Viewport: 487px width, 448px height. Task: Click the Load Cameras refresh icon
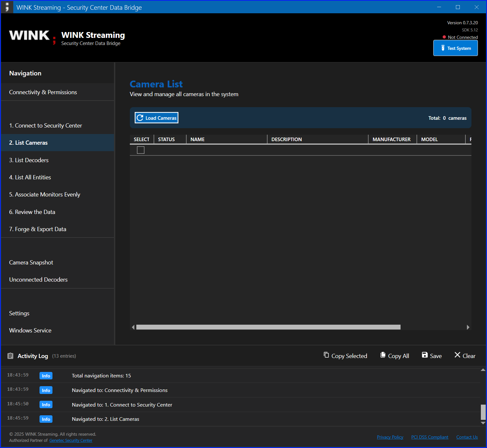[x=140, y=118]
